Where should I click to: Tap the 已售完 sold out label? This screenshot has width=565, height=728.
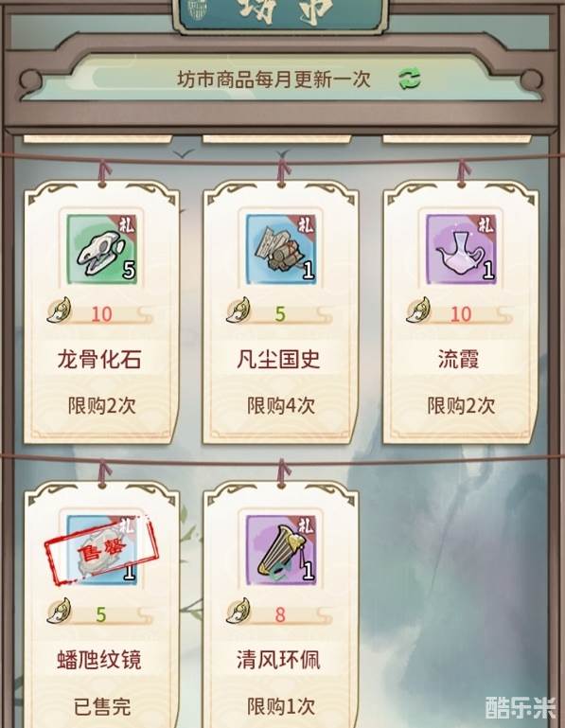pyautogui.click(x=102, y=706)
